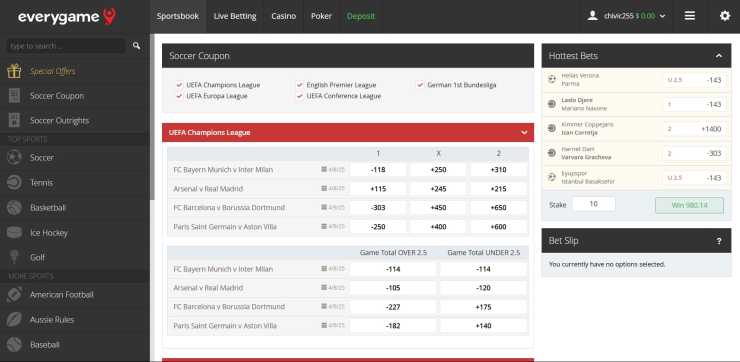Open the Sportsbook tab

(178, 16)
